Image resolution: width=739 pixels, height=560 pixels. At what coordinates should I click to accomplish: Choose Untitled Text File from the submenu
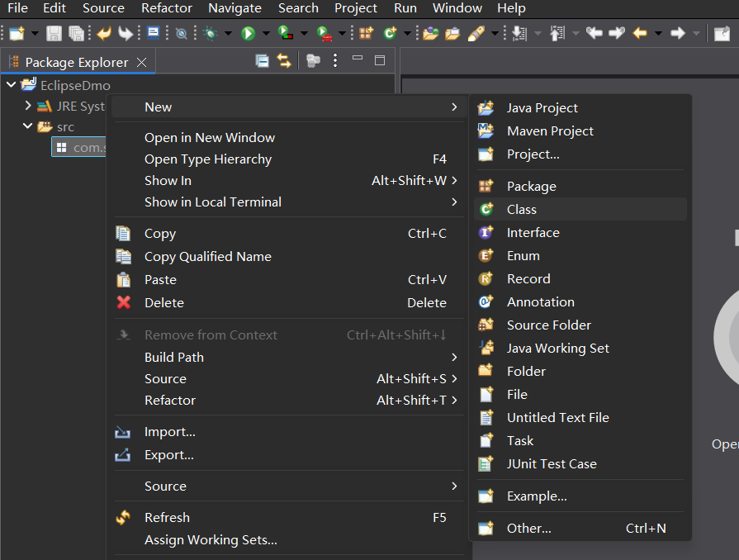point(580,418)
